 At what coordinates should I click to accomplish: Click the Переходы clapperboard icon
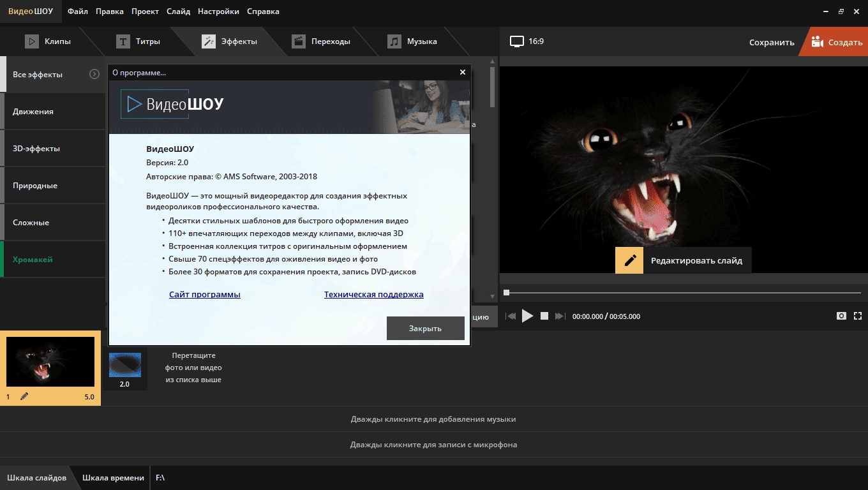299,41
